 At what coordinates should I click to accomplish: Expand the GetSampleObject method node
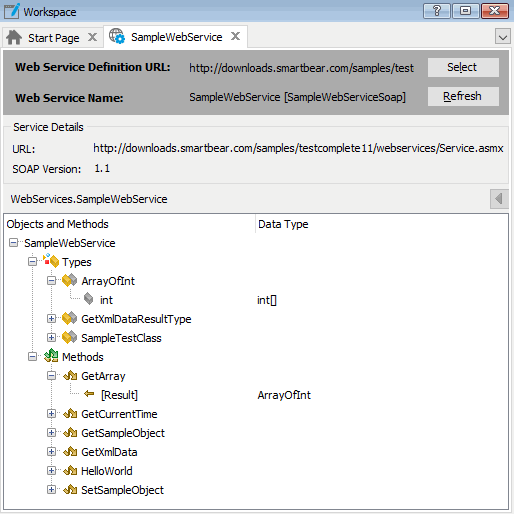(51, 433)
